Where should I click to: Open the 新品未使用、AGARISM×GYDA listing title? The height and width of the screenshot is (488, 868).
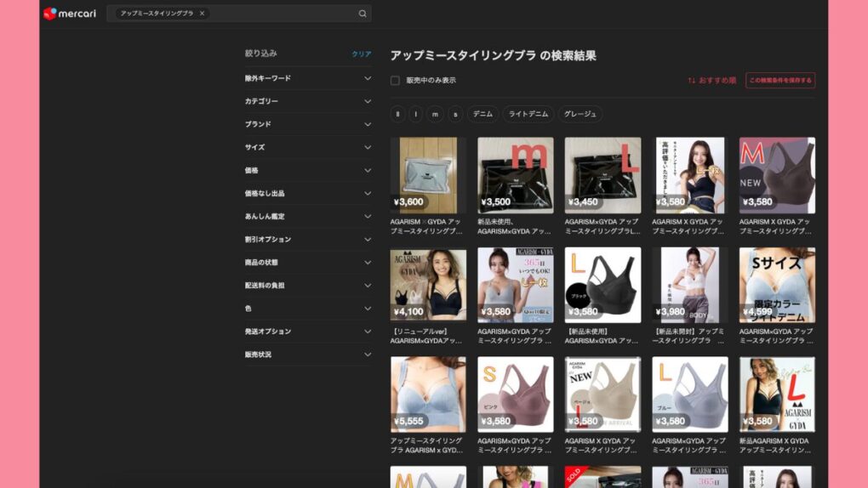coord(514,226)
